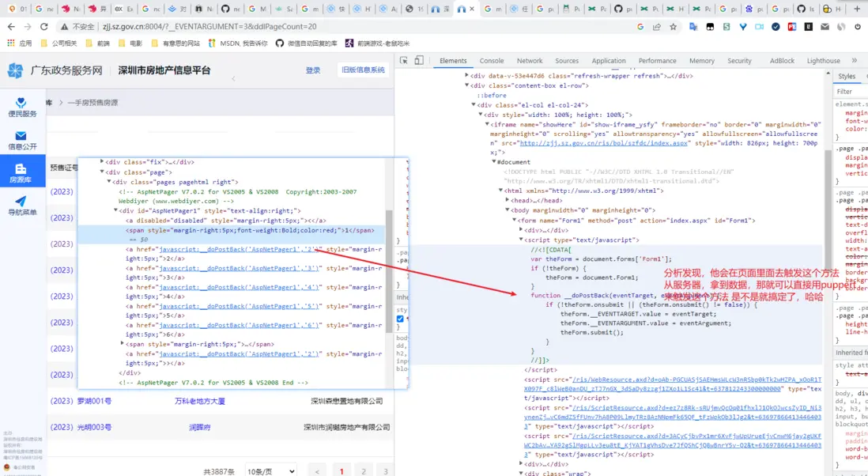The height and width of the screenshot is (476, 868).
Task: Open the Lighthouse tab
Action: tap(823, 61)
